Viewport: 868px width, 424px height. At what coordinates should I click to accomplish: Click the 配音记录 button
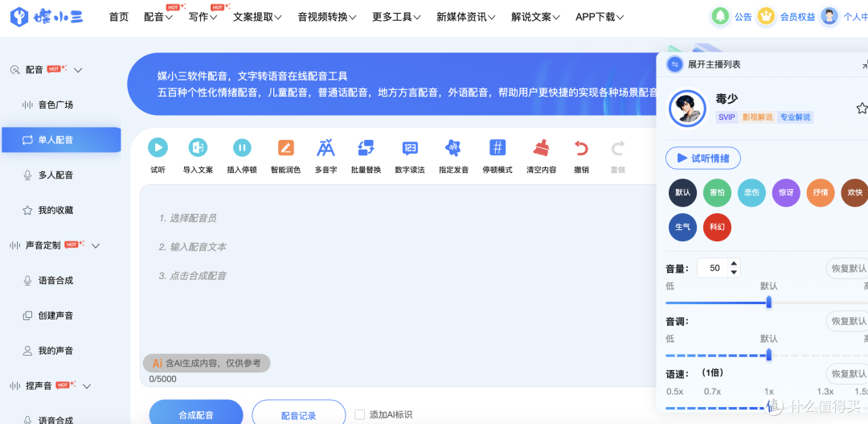[299, 414]
